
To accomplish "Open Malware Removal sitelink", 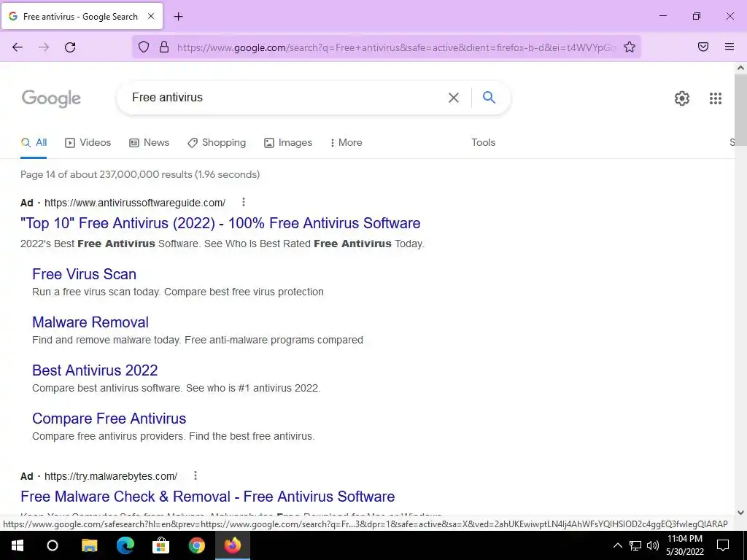I will (90, 322).
